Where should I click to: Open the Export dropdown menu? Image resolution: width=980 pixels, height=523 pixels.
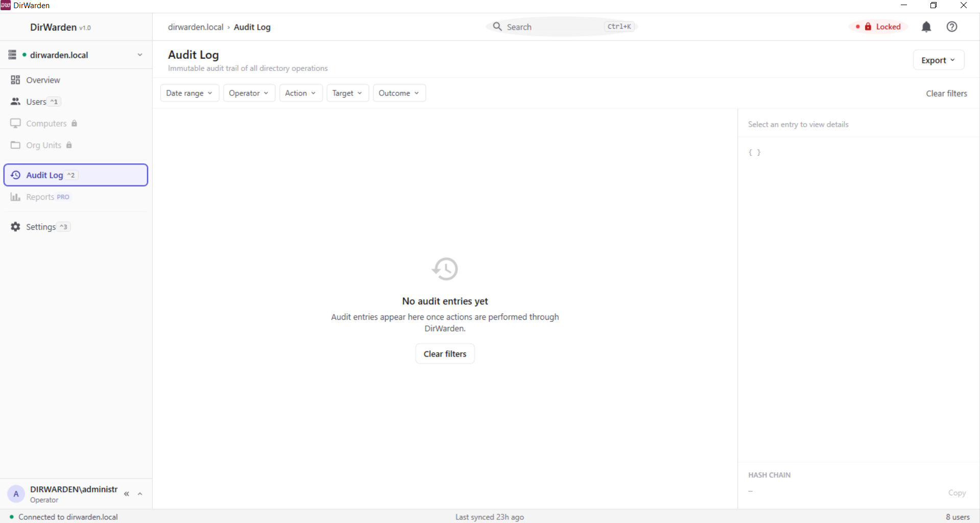938,60
